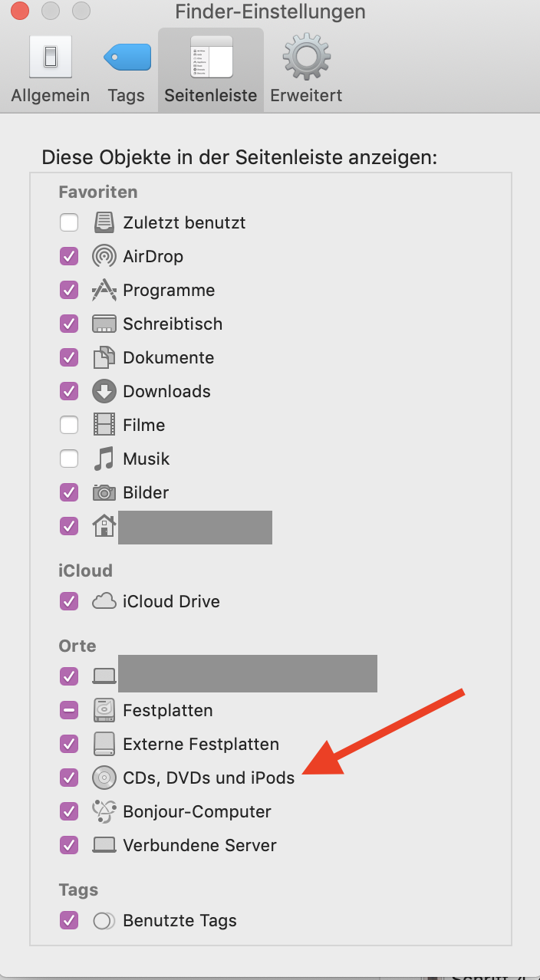
Task: Disable CDs, DVDs und iPods checkbox
Action: click(69, 778)
